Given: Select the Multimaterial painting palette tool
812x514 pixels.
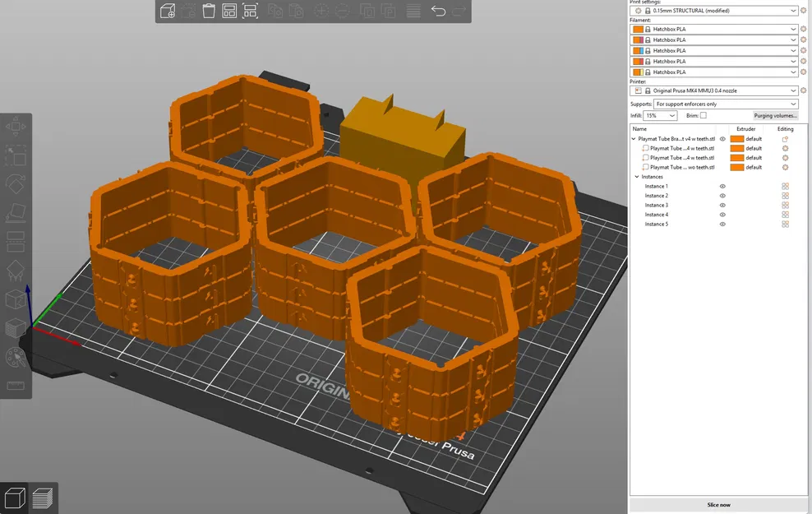Looking at the screenshot, I should coord(16,358).
